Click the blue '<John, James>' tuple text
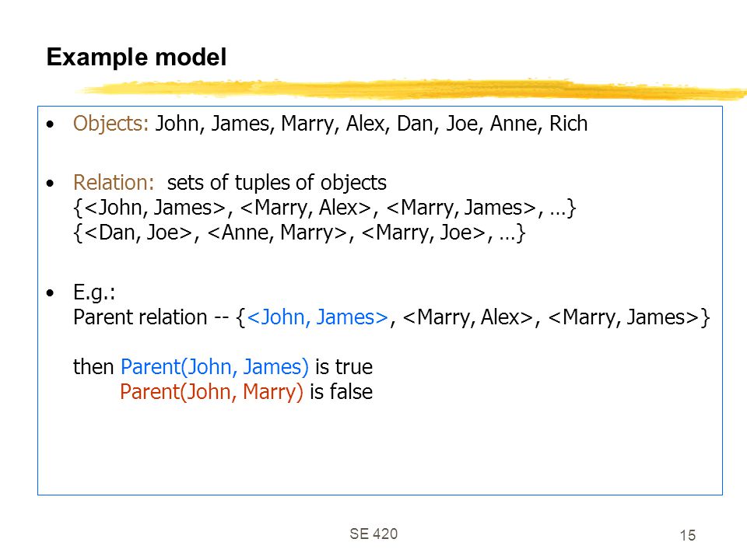747x560 pixels. (317, 317)
